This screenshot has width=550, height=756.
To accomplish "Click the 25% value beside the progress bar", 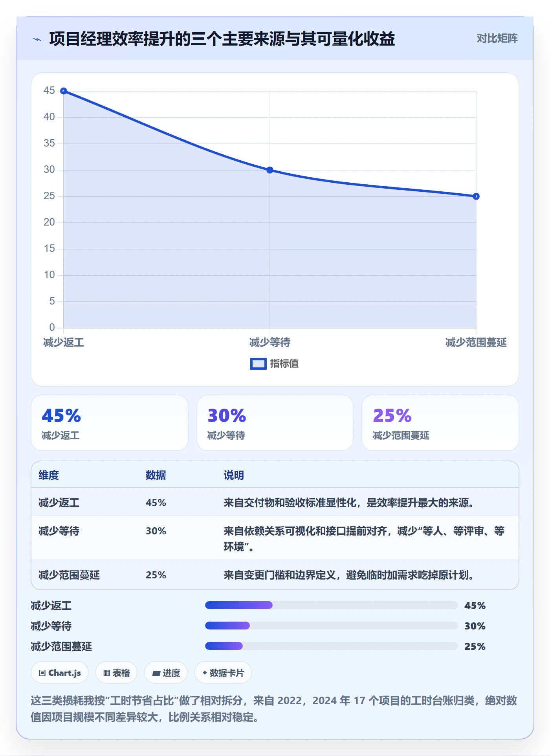I will click(x=475, y=646).
